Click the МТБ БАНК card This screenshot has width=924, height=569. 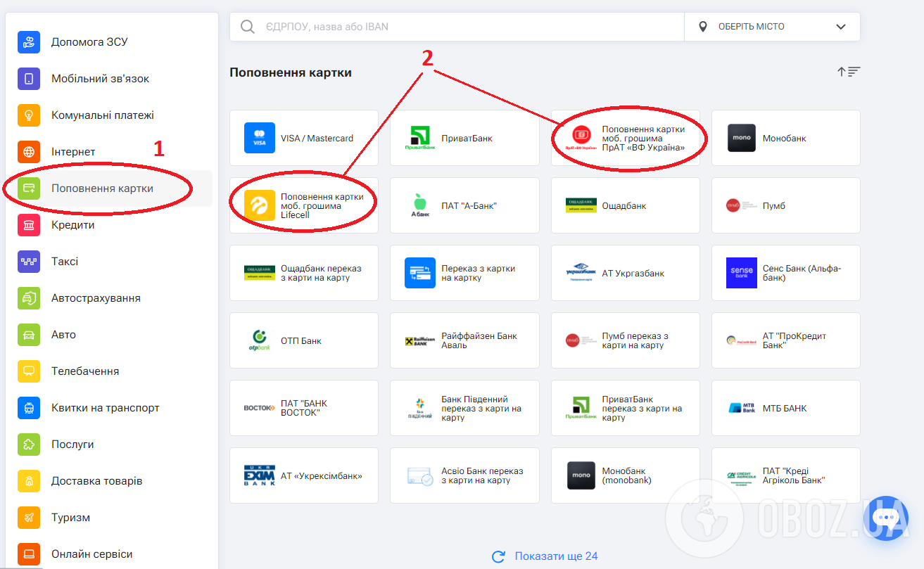click(786, 408)
